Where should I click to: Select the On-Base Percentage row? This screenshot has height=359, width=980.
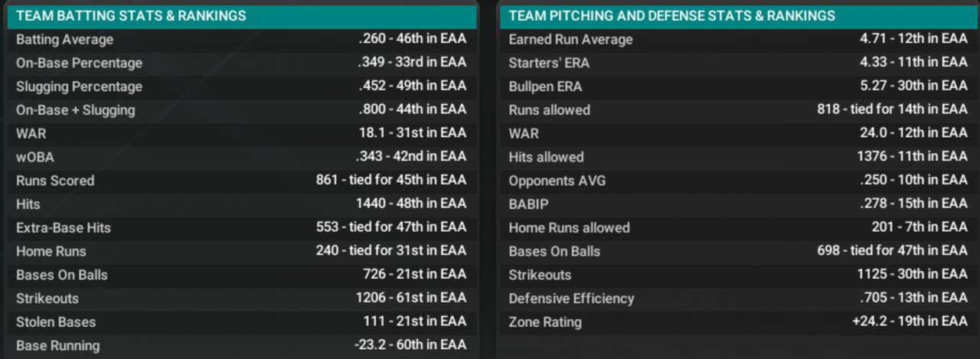point(242,64)
